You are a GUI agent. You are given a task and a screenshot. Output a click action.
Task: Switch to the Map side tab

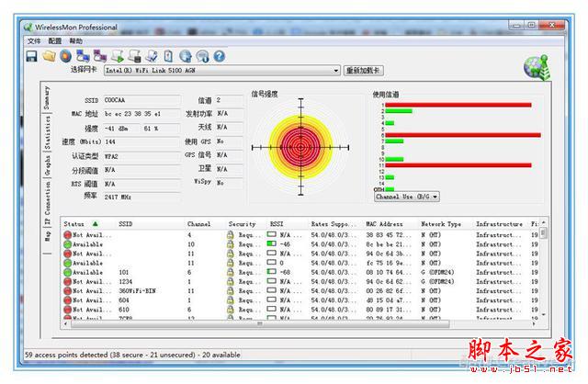coord(47,236)
